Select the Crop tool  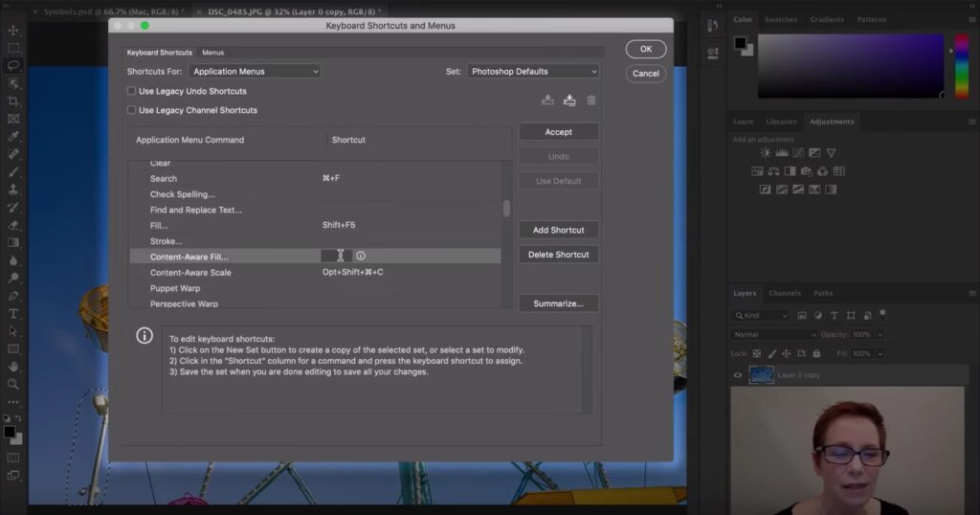click(x=13, y=101)
